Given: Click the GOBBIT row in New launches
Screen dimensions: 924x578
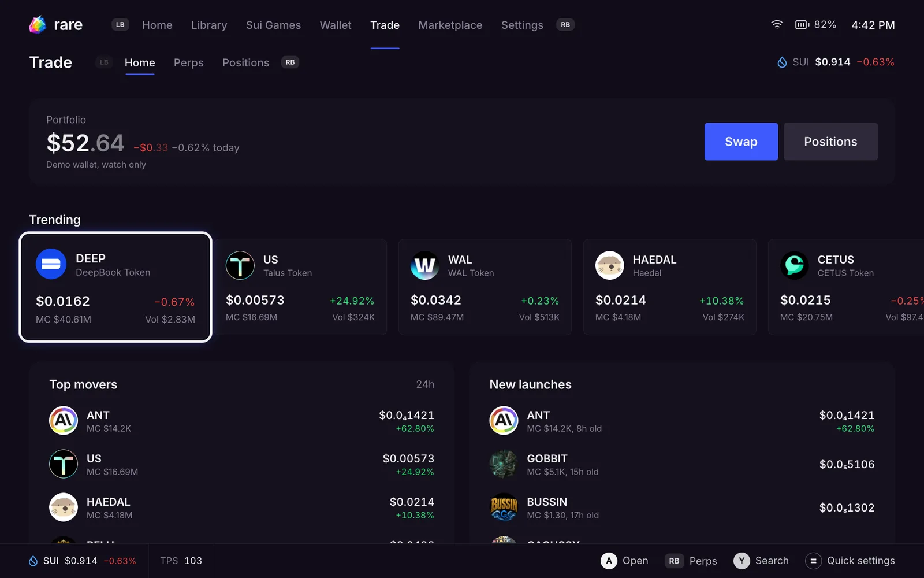Looking at the screenshot, I should point(681,464).
